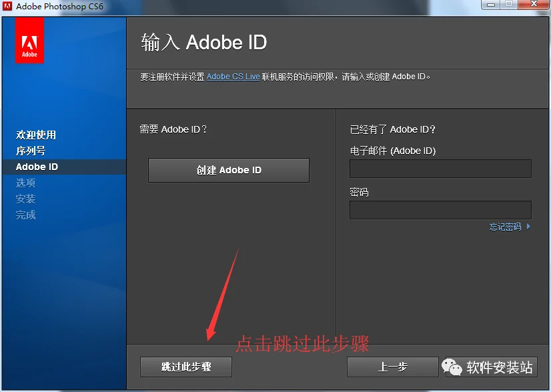The image size is (551, 392).
Task: Click the 需要 Adobe ID？ label
Action: [x=173, y=129]
